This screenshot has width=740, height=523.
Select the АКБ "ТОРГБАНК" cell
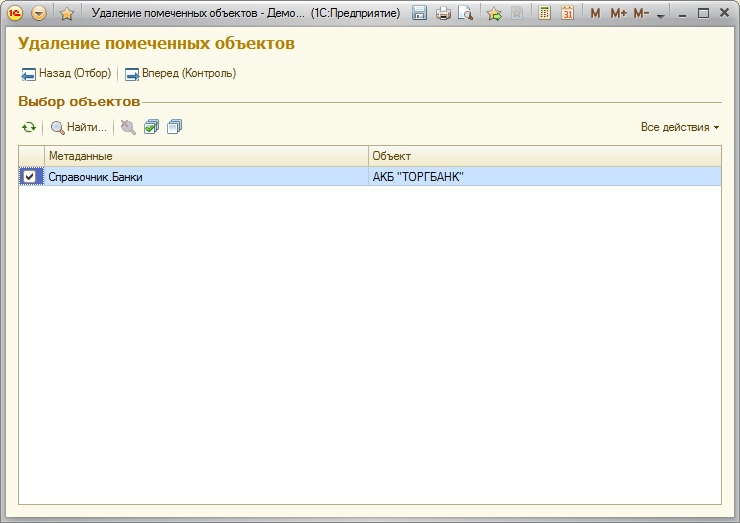545,177
